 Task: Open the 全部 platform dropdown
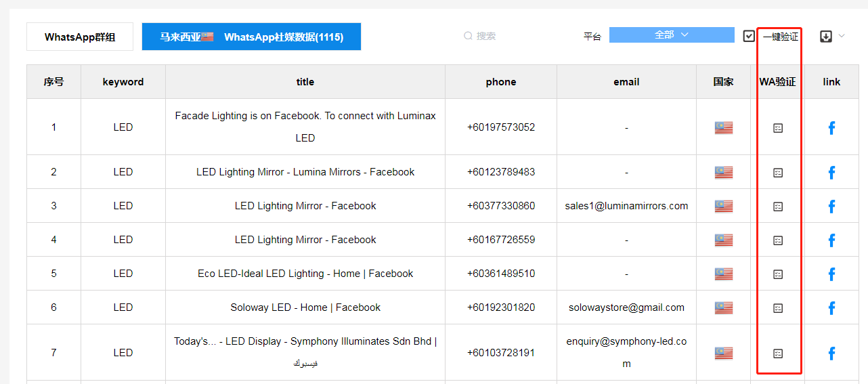[671, 35]
